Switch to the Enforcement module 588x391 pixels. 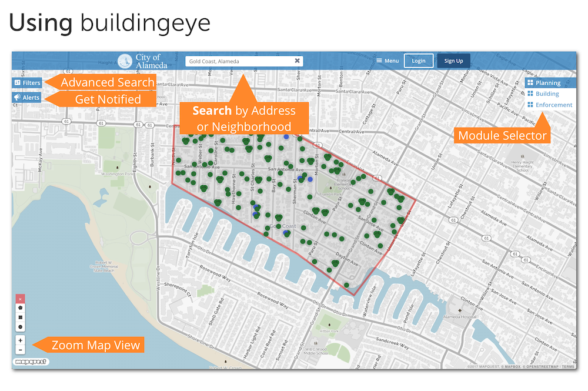click(x=550, y=105)
